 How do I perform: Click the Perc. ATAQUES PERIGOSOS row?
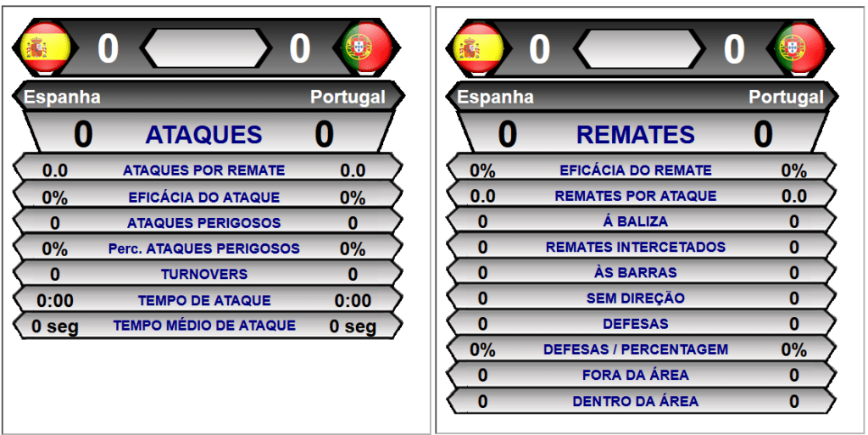point(208,246)
